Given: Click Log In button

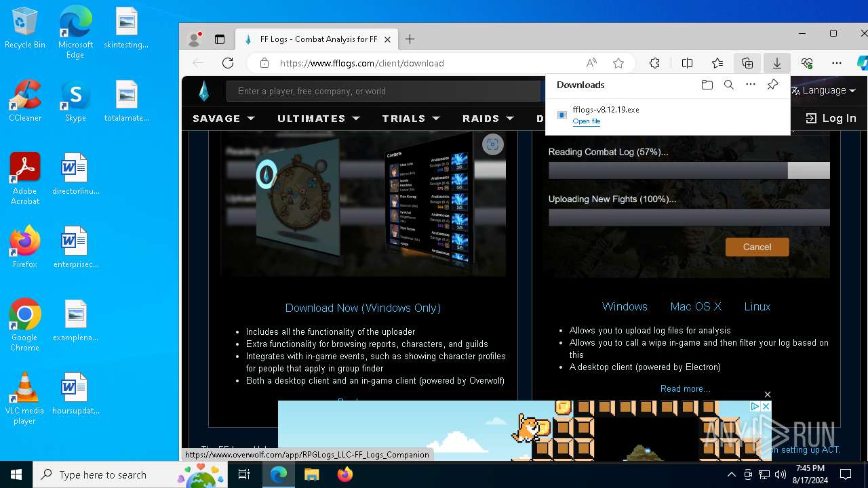Looking at the screenshot, I should (831, 118).
